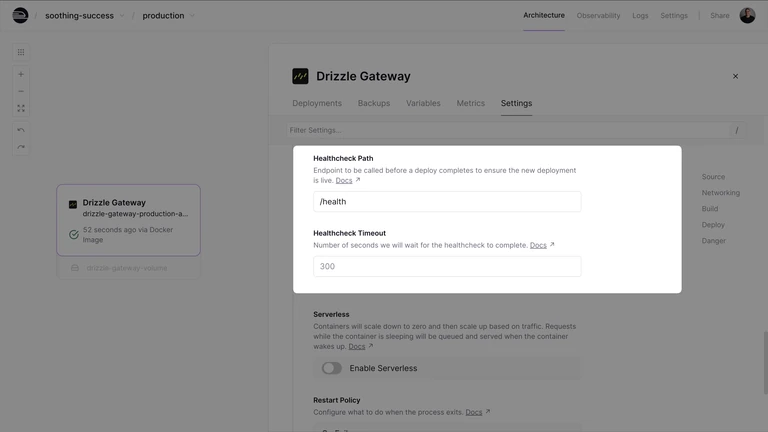Open the Backups tab
Image resolution: width=768 pixels, height=432 pixels.
(374, 103)
